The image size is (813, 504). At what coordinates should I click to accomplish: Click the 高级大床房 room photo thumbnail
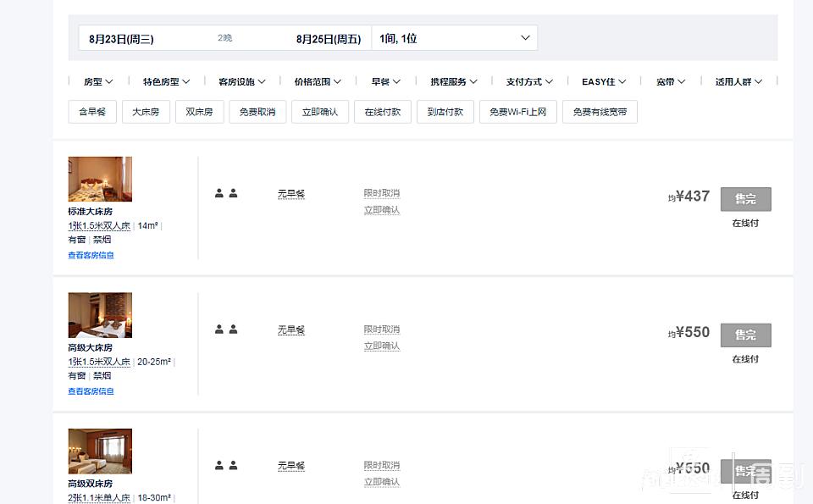pos(100,314)
